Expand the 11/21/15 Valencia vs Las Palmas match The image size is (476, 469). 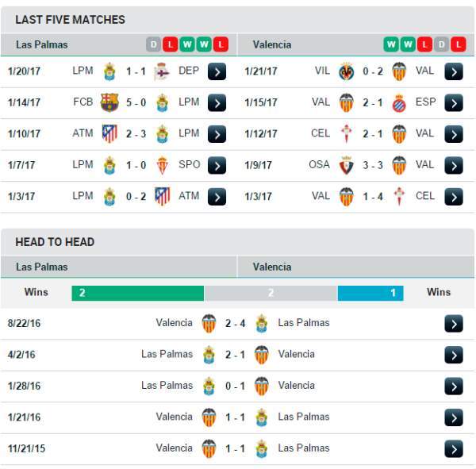click(454, 449)
